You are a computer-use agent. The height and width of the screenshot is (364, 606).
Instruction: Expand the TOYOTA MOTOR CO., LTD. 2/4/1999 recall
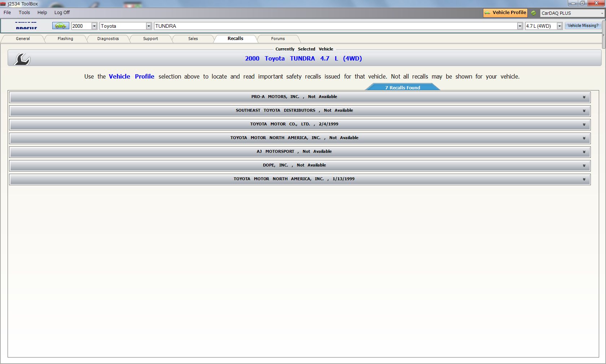[300, 124]
